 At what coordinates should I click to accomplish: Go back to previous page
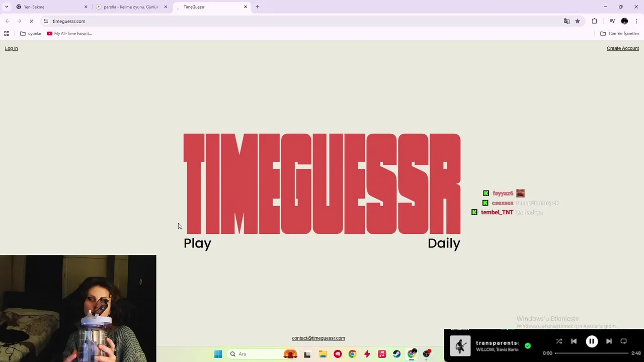point(7,21)
